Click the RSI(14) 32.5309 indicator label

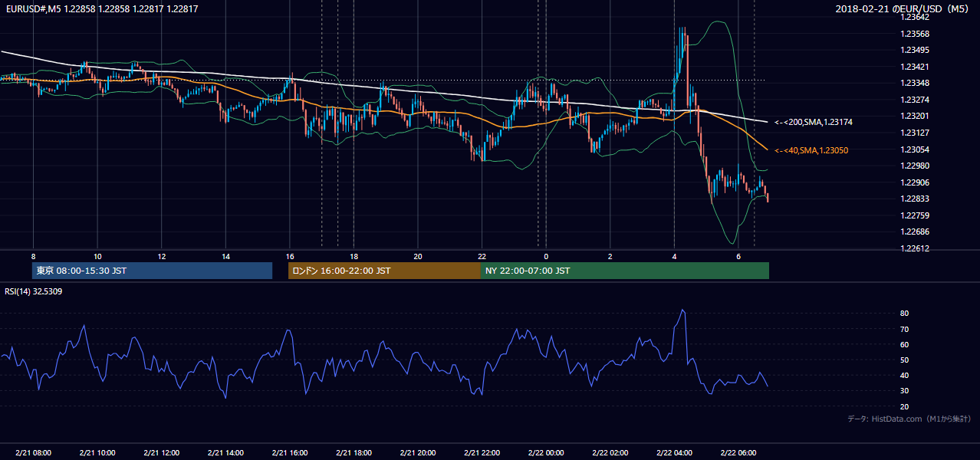point(33,291)
